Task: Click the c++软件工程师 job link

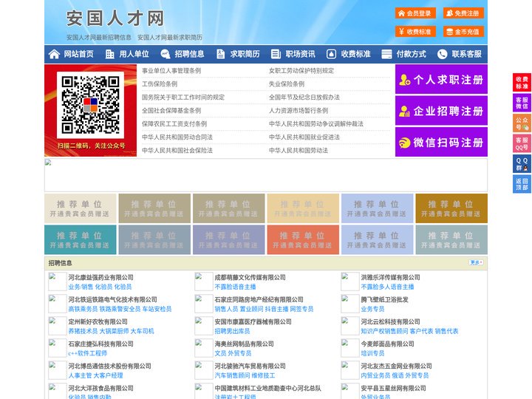Action: pos(87,353)
